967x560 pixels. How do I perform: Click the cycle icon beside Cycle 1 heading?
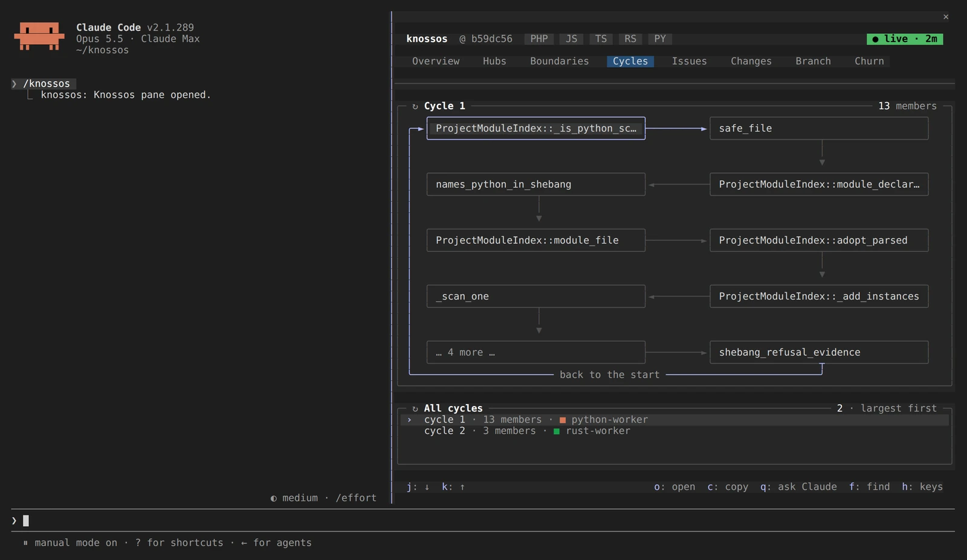[x=415, y=106]
